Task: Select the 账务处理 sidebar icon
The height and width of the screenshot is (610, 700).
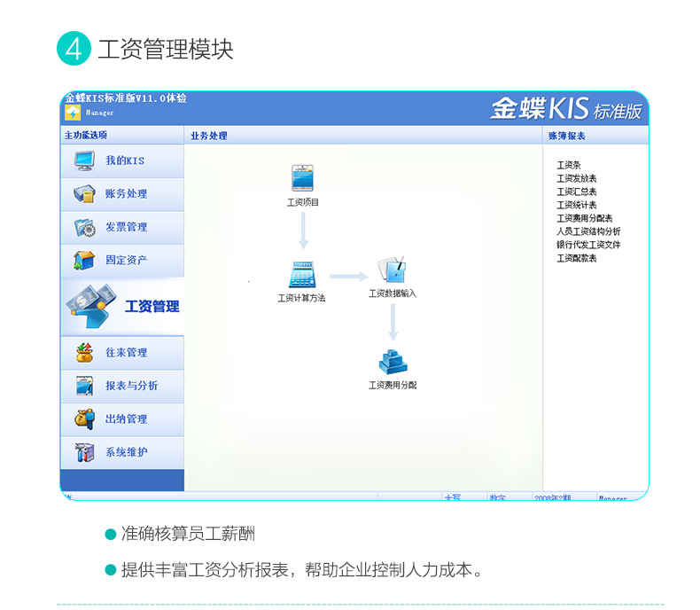Action: point(84,193)
